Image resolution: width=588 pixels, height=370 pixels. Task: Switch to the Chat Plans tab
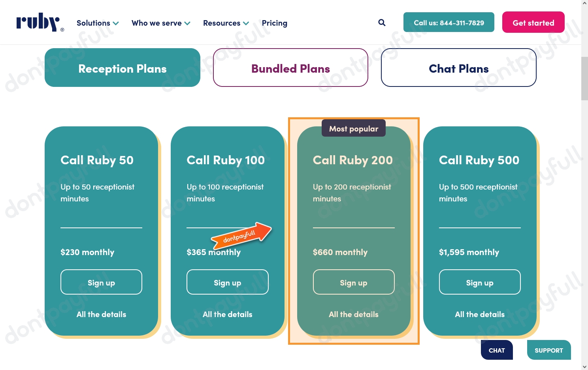click(x=458, y=68)
